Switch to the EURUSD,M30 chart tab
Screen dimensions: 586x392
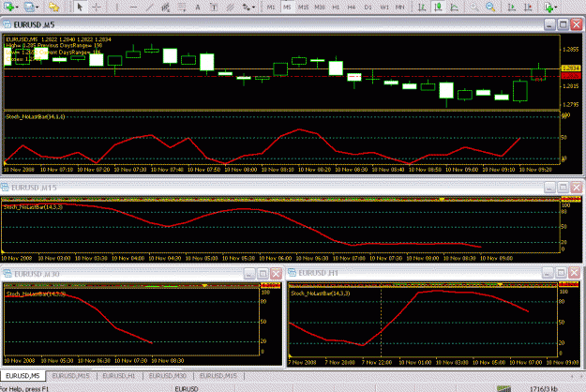(x=168, y=375)
